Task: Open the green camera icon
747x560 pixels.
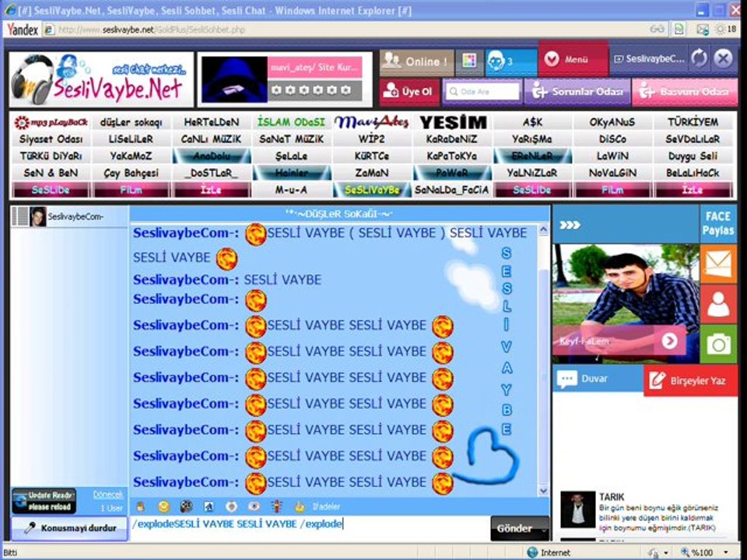Action: (718, 344)
